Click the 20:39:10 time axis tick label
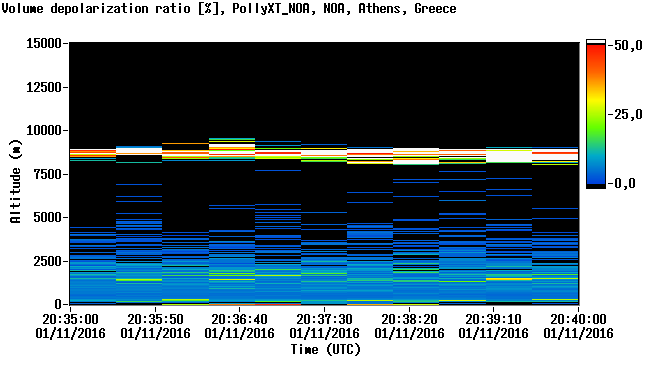 tap(494, 319)
